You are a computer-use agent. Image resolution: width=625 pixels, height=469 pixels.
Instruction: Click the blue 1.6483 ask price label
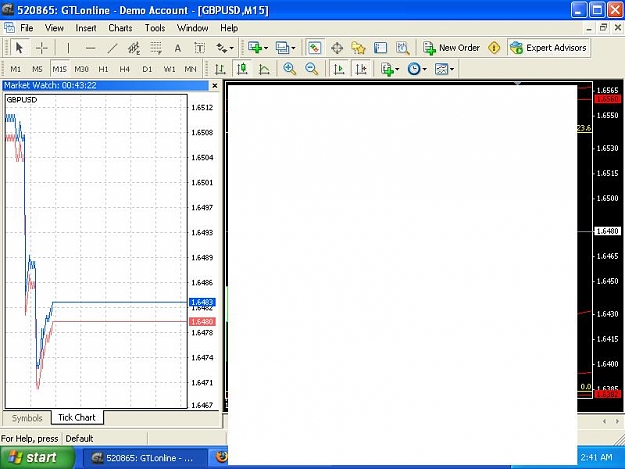[202, 302]
